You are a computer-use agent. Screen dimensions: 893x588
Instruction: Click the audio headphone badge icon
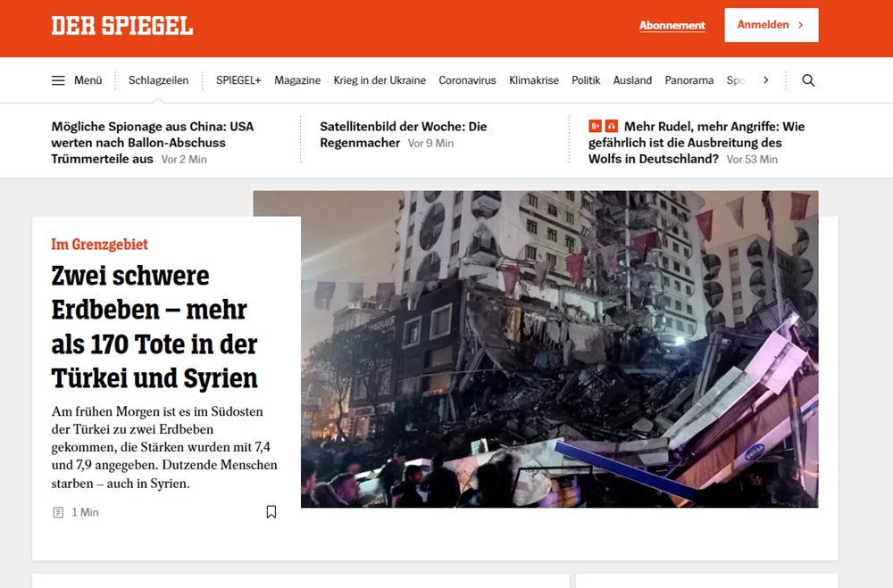tap(611, 126)
